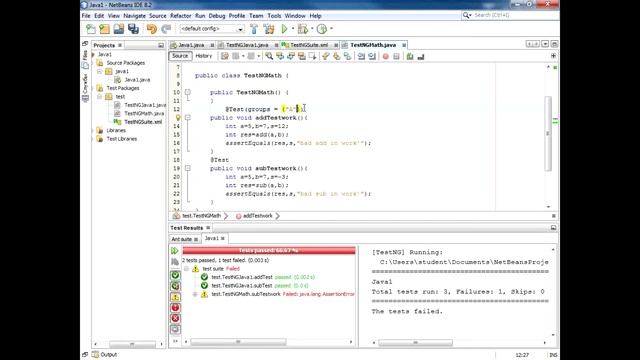Open the Refactor menu
Viewport: 640px width, 360px height.
coord(180,16)
